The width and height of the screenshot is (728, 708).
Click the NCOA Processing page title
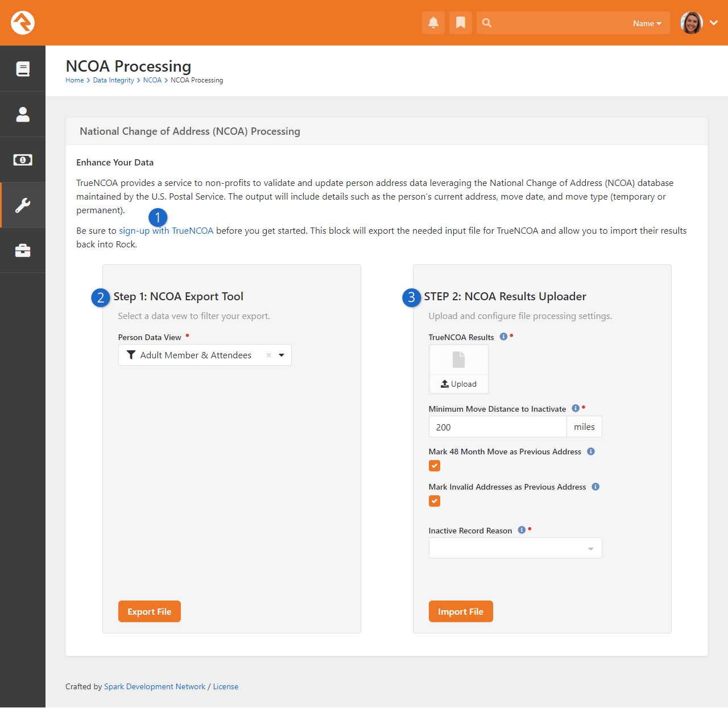[x=129, y=66]
